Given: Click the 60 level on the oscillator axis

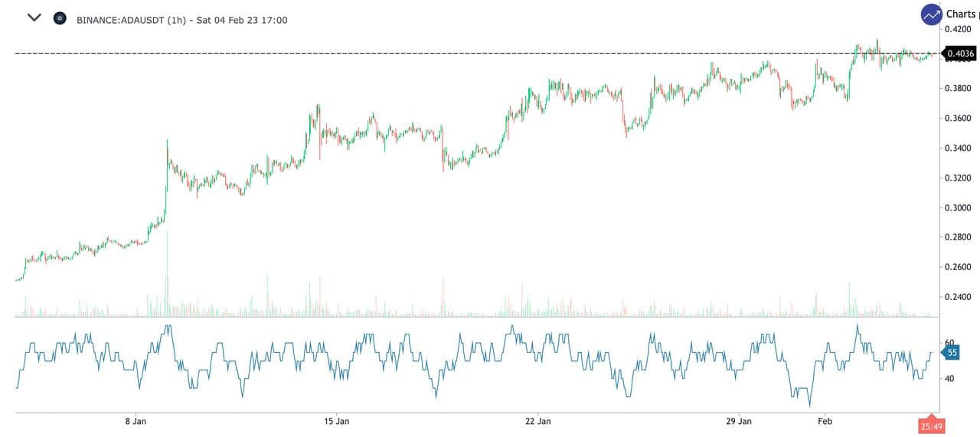Looking at the screenshot, I should click(949, 343).
